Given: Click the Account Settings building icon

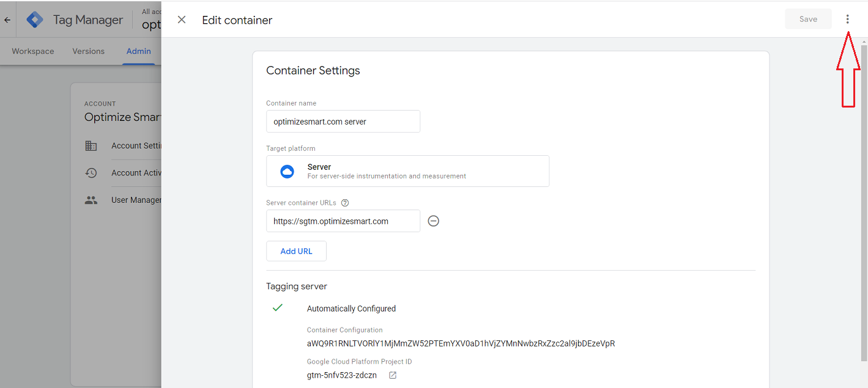Looking at the screenshot, I should (91, 145).
